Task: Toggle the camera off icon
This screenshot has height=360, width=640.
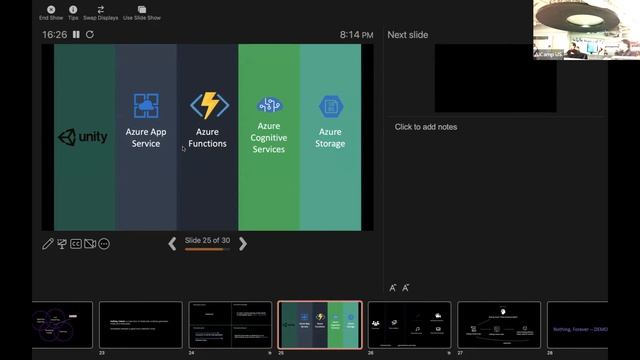Action: (x=90, y=244)
